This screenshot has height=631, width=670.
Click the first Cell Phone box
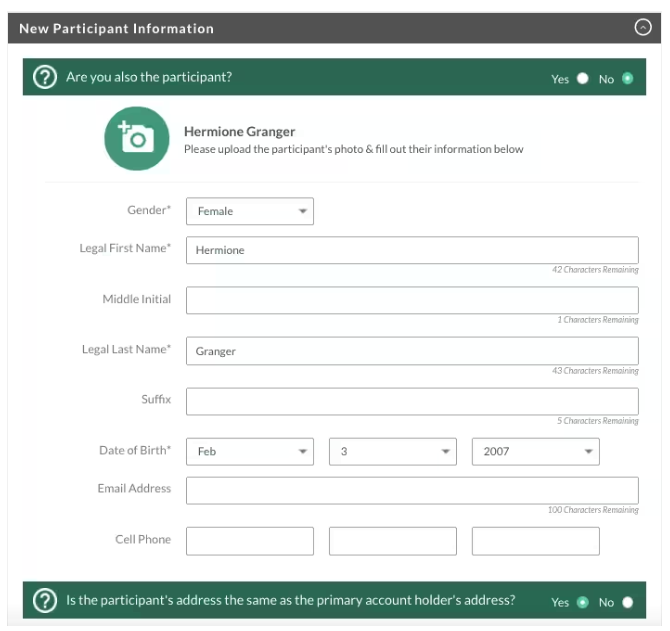click(249, 541)
